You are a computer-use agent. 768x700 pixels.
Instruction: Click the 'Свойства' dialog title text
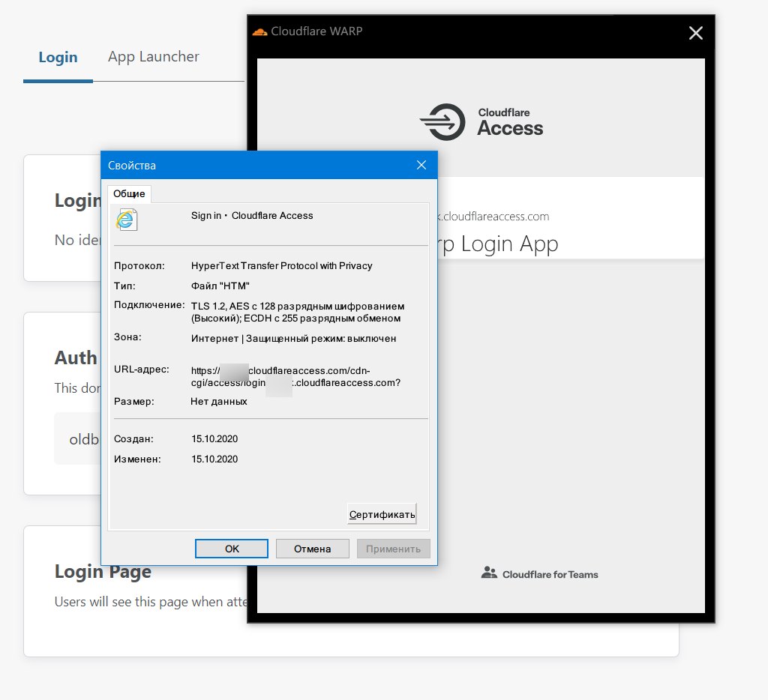[132, 166]
